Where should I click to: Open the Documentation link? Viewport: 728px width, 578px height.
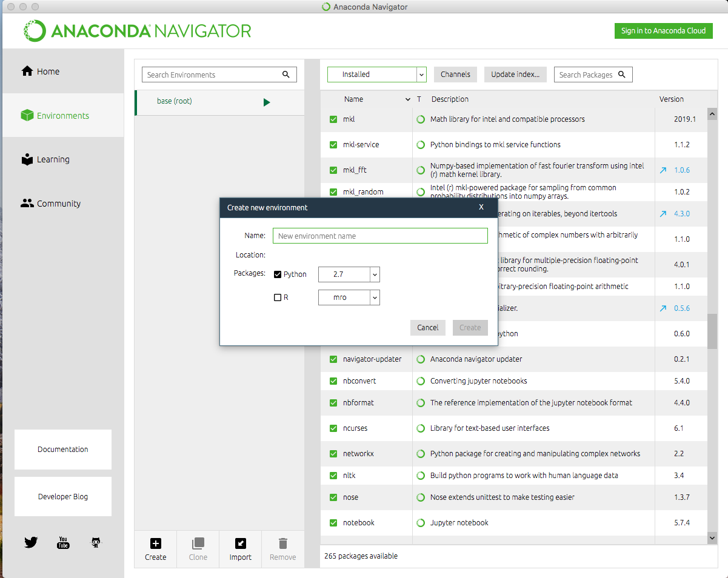coord(63,450)
